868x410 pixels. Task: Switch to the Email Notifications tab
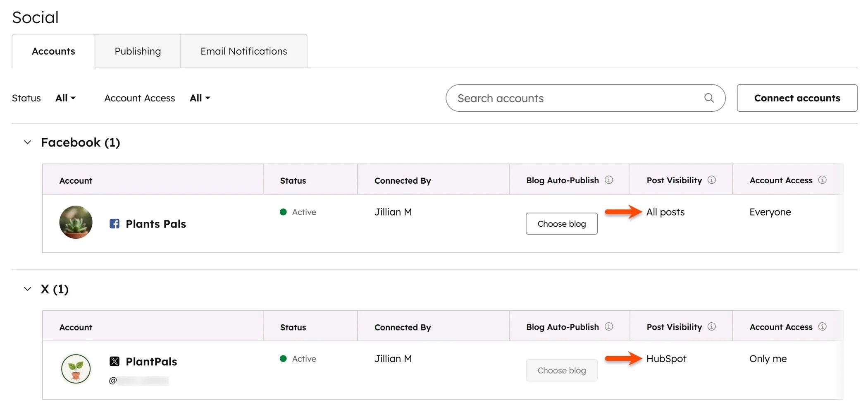coord(243,51)
